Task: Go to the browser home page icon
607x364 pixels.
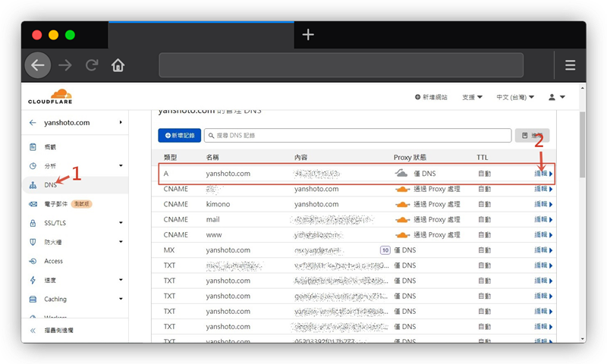Action: click(118, 65)
